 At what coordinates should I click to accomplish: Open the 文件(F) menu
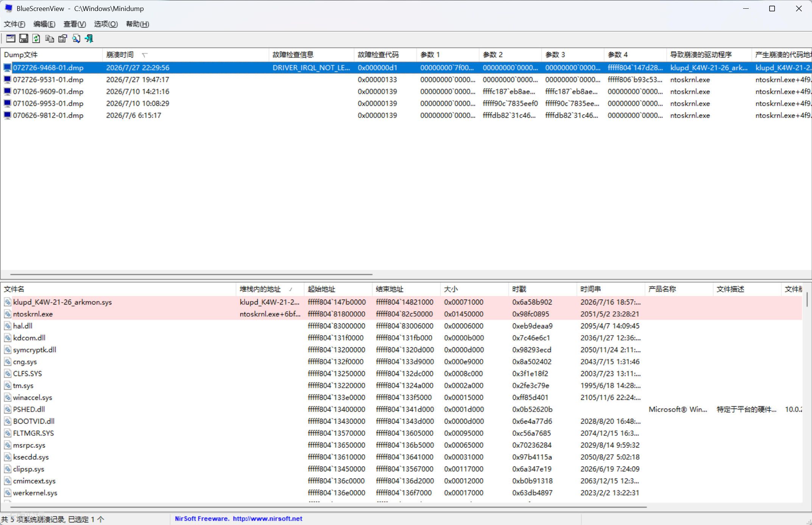tap(15, 24)
